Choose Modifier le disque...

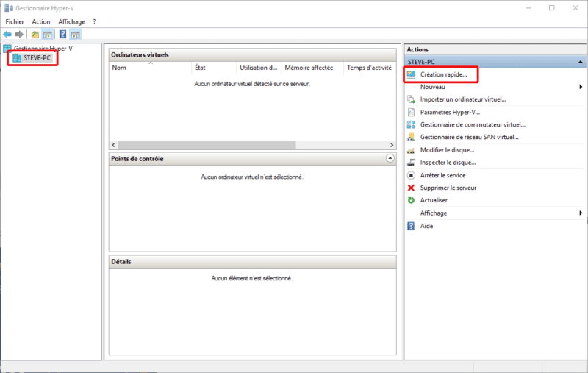[x=447, y=150]
